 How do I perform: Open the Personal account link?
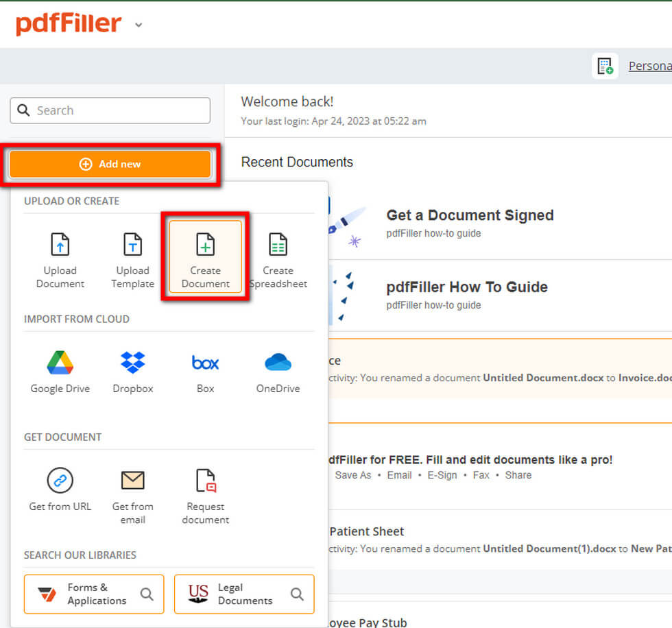click(649, 66)
